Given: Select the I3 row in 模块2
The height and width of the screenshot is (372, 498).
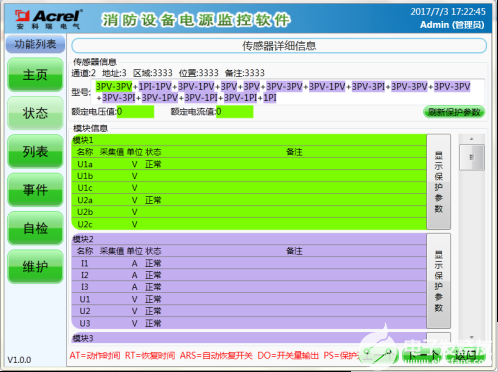Looking at the screenshot, I should tap(249, 287).
